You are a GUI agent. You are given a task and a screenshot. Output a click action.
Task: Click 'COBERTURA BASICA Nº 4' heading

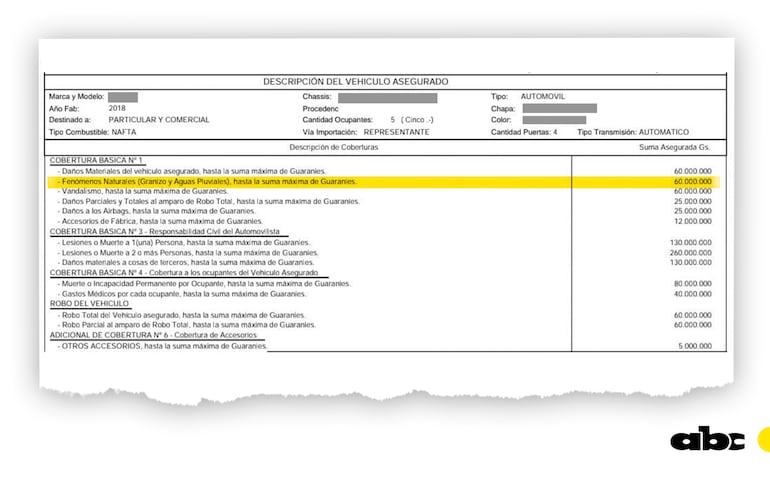point(184,272)
